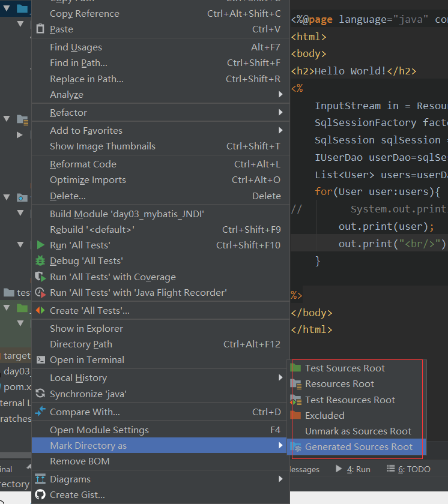
Task: Open the Messages tool window tab
Action: [x=304, y=469]
